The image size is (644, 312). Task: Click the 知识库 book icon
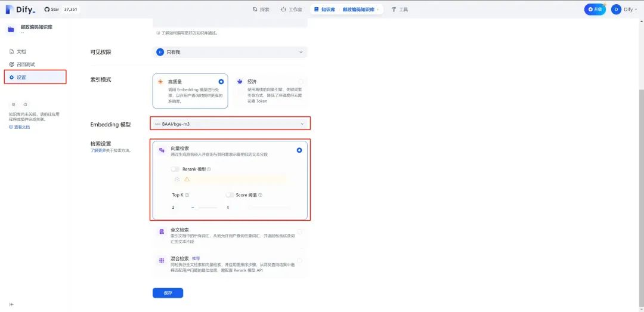tap(316, 9)
